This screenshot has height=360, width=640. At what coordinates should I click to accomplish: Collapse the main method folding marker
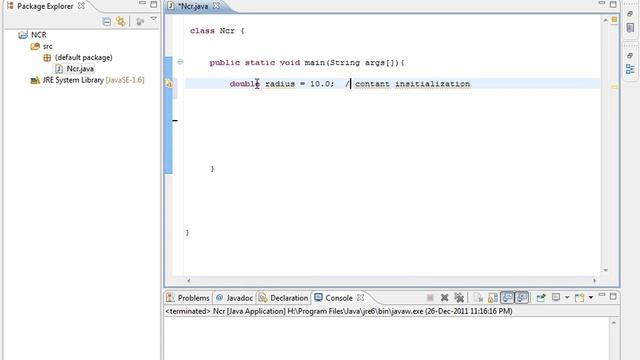180,62
